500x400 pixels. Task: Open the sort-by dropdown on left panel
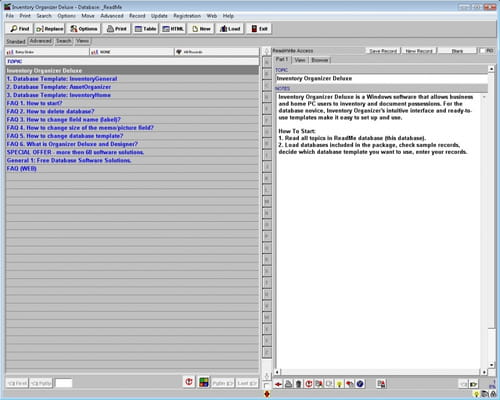pyautogui.click(x=47, y=52)
